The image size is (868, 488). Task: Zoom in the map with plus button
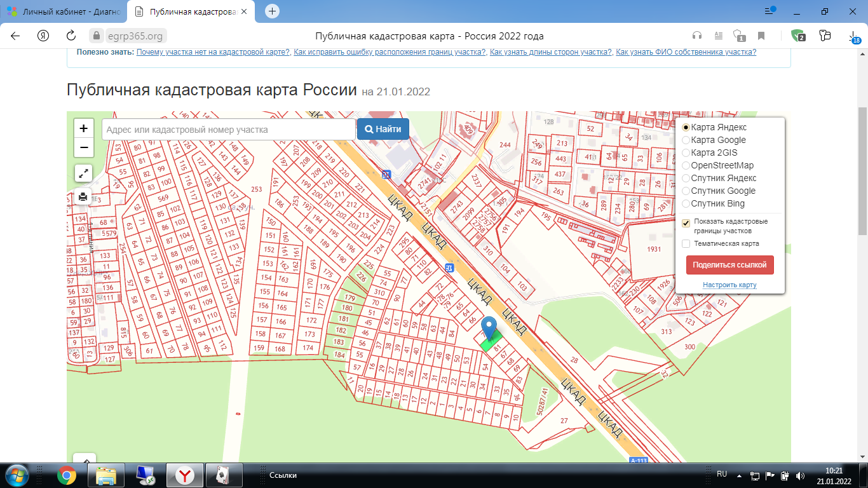coord(83,128)
